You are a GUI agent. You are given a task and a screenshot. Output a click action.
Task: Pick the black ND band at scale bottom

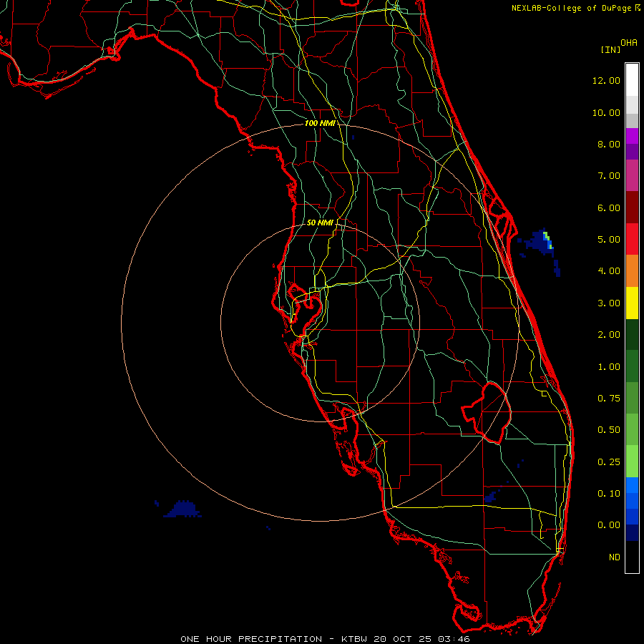tap(632, 557)
